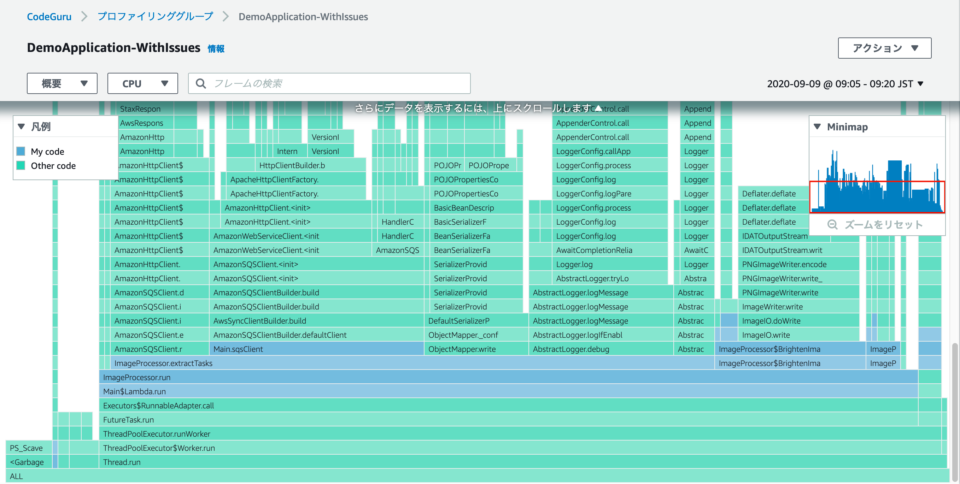
Task: Select the ImageIO.doWrite frame
Action: pyautogui.click(x=801, y=321)
